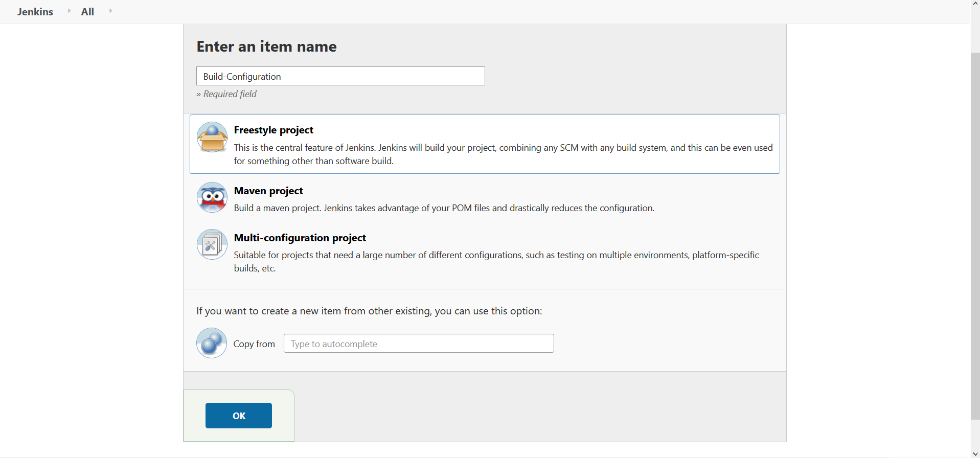Expand the chevron after All breadcrumb
This screenshot has height=458, width=980.
pyautogui.click(x=110, y=11)
